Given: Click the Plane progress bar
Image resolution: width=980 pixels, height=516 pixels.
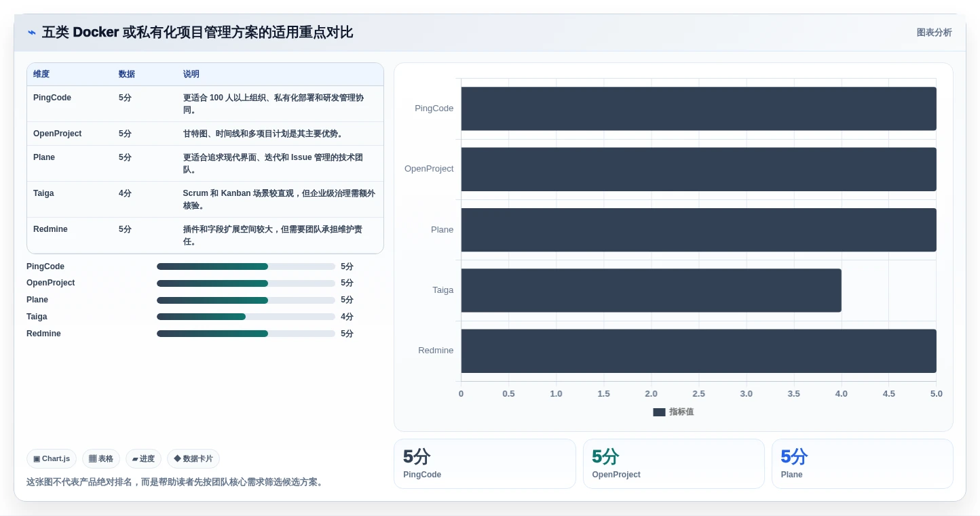Looking at the screenshot, I should tap(246, 300).
